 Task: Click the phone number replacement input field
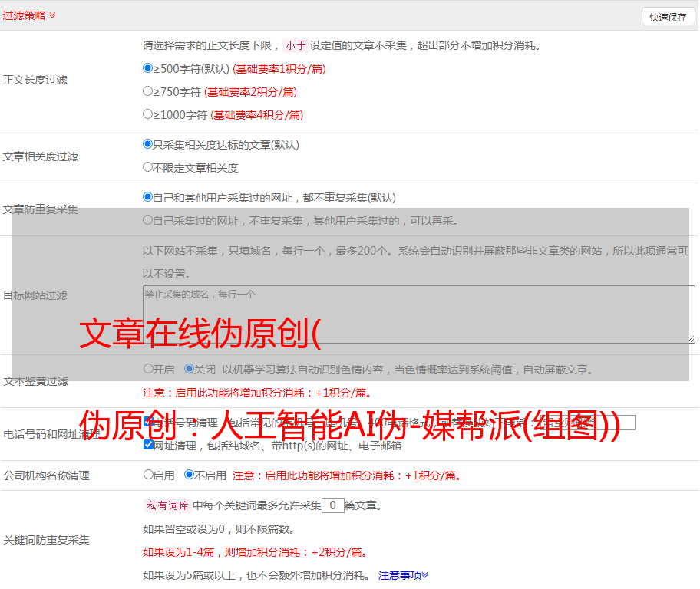click(587, 422)
